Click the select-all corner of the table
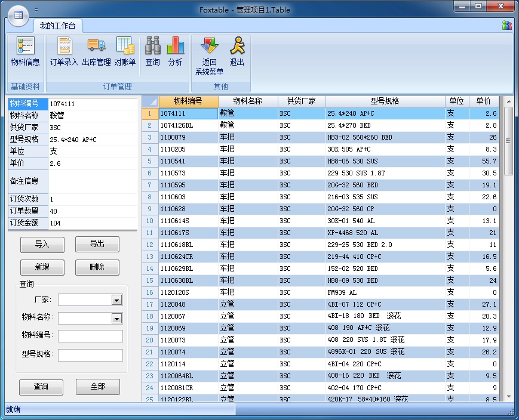 pos(151,101)
